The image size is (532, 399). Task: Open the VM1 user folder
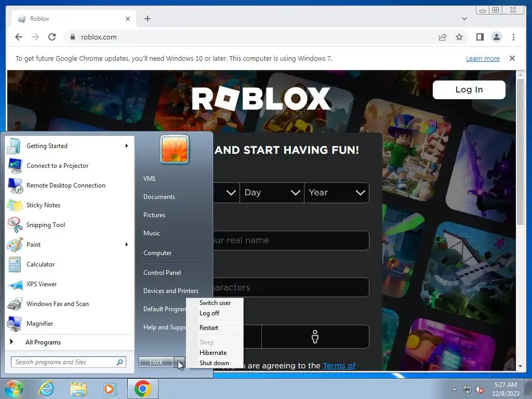point(149,179)
